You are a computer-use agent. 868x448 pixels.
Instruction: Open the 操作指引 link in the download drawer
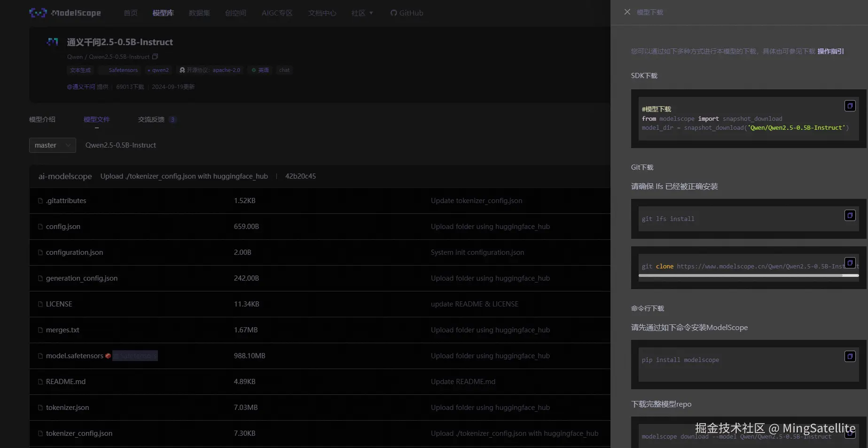[831, 51]
